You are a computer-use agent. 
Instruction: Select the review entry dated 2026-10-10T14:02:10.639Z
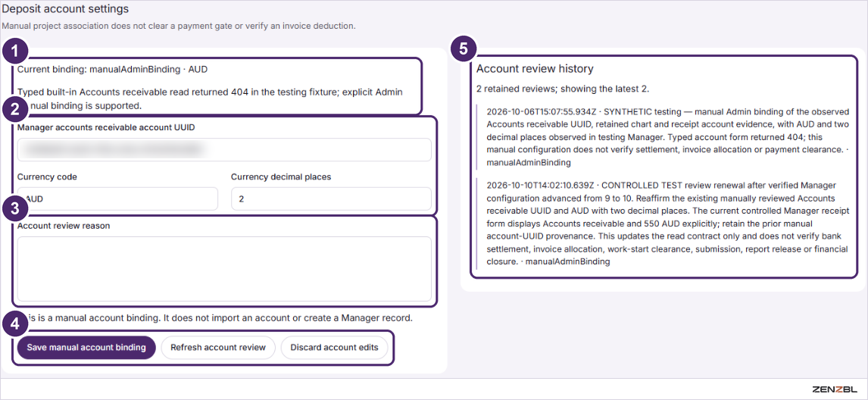pos(663,223)
